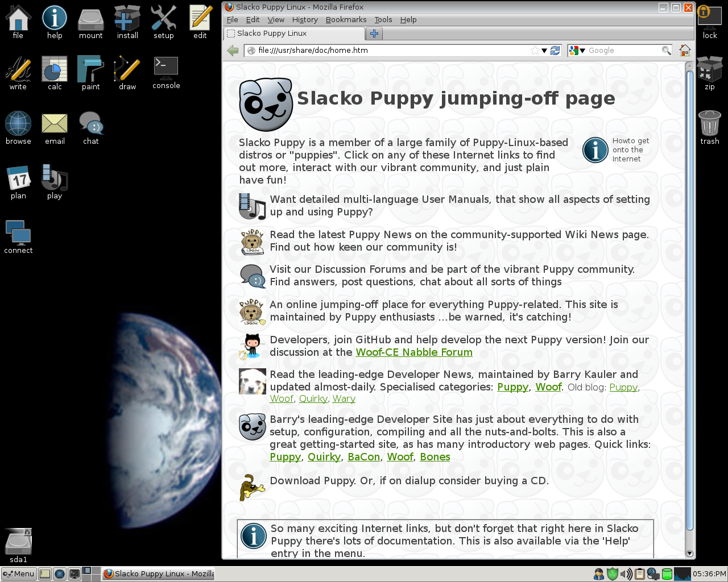The image size is (728, 582).
Task: Open the clipboard manager tray icon
Action: pos(639,574)
